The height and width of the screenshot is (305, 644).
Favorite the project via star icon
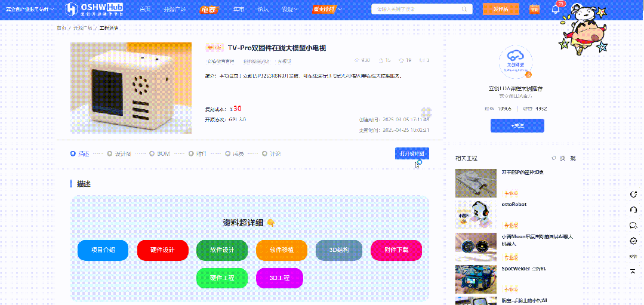401,60
